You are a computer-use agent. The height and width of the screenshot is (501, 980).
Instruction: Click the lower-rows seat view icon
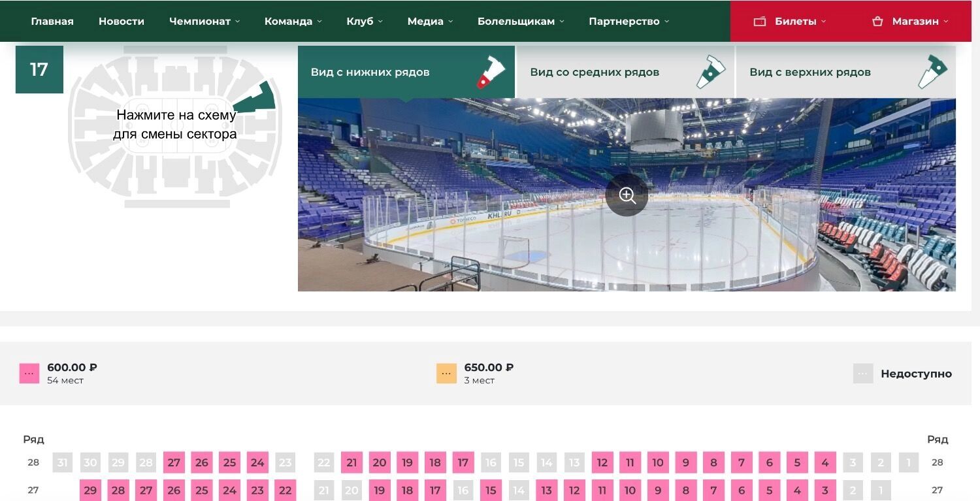[490, 72]
